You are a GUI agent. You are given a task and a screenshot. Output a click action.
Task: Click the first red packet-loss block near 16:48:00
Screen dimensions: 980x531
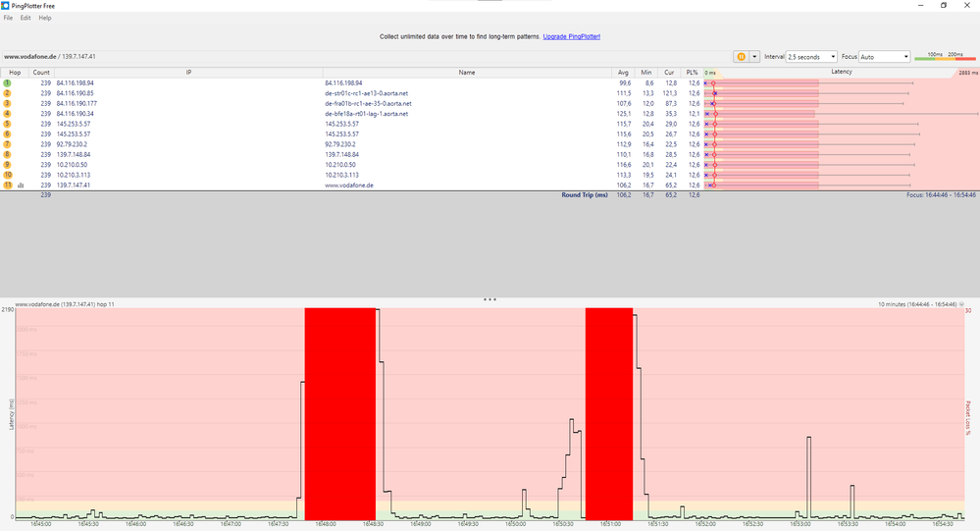coord(340,413)
